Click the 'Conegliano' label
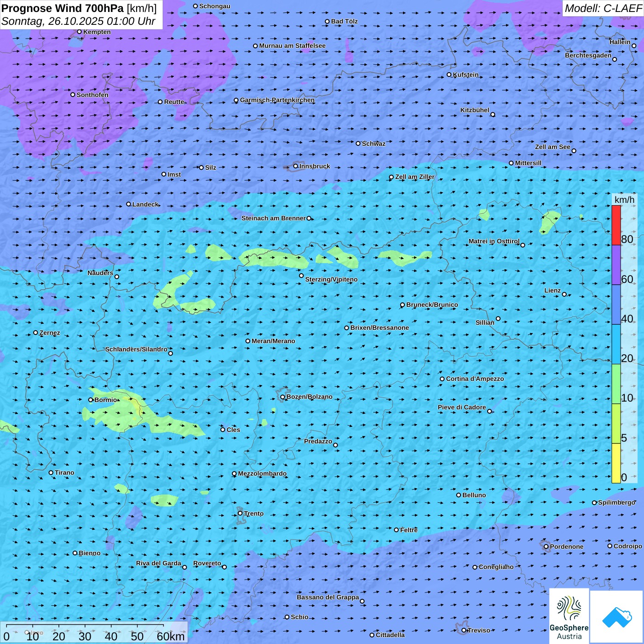 click(496, 567)
